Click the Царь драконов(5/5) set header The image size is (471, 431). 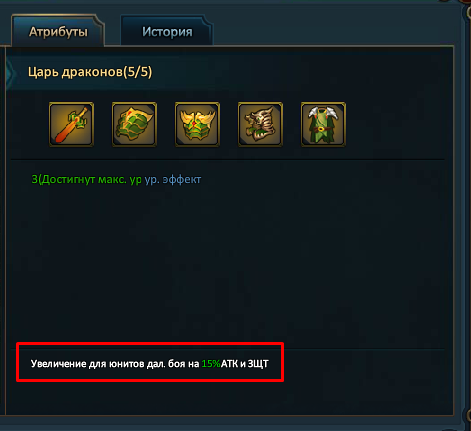(90, 72)
